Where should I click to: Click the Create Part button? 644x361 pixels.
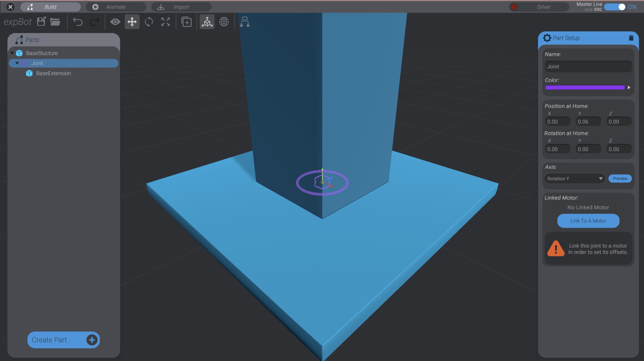point(64,340)
